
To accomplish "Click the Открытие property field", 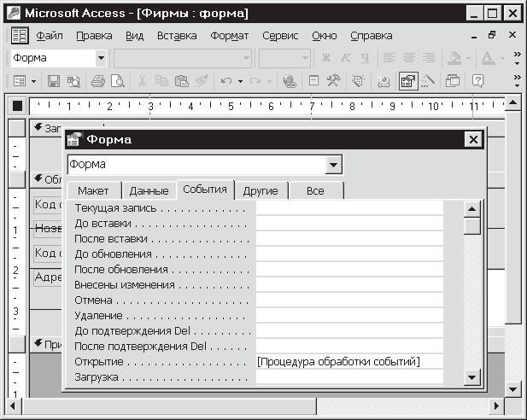I will tap(349, 362).
